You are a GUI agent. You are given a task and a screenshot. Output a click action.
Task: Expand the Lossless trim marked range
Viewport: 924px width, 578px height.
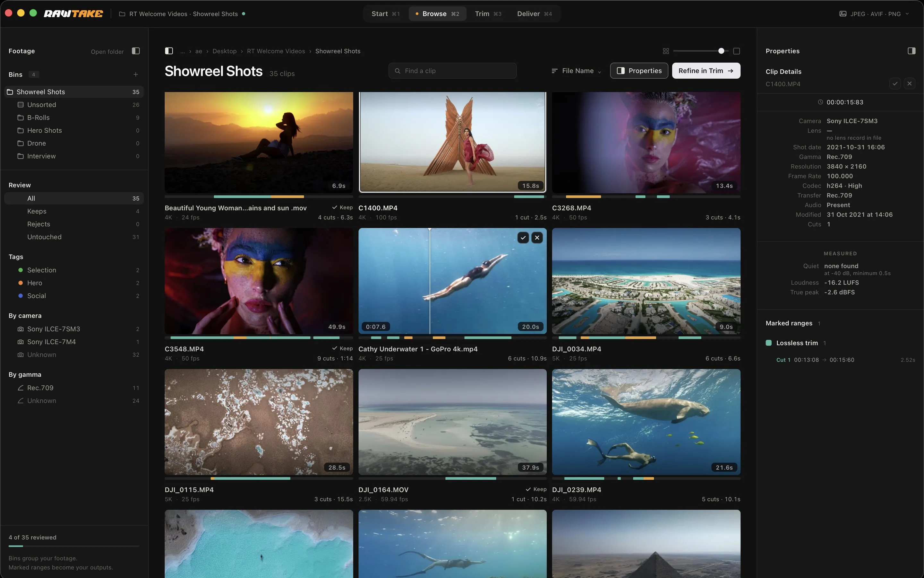[x=797, y=343]
